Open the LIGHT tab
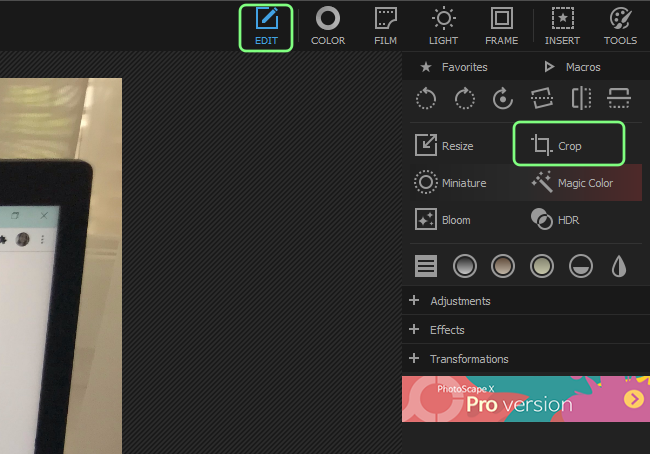Image resolution: width=650 pixels, height=454 pixels. click(444, 27)
